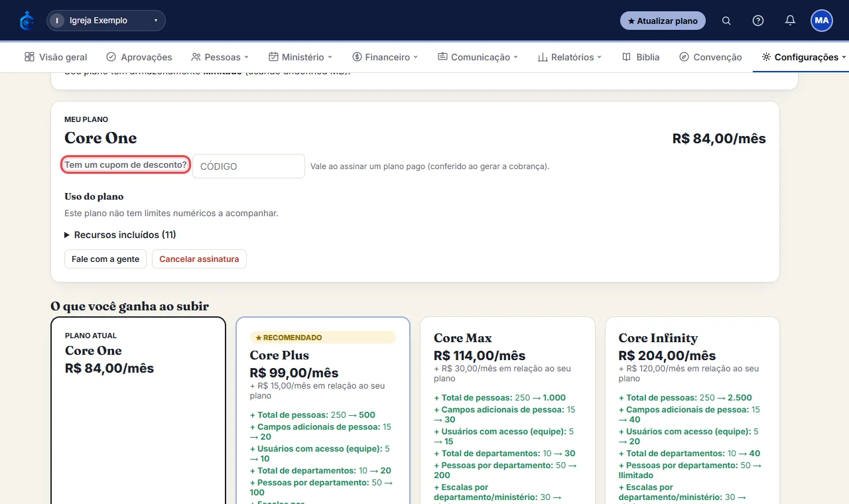Open the help question mark icon
The height and width of the screenshot is (504, 849).
[758, 21]
